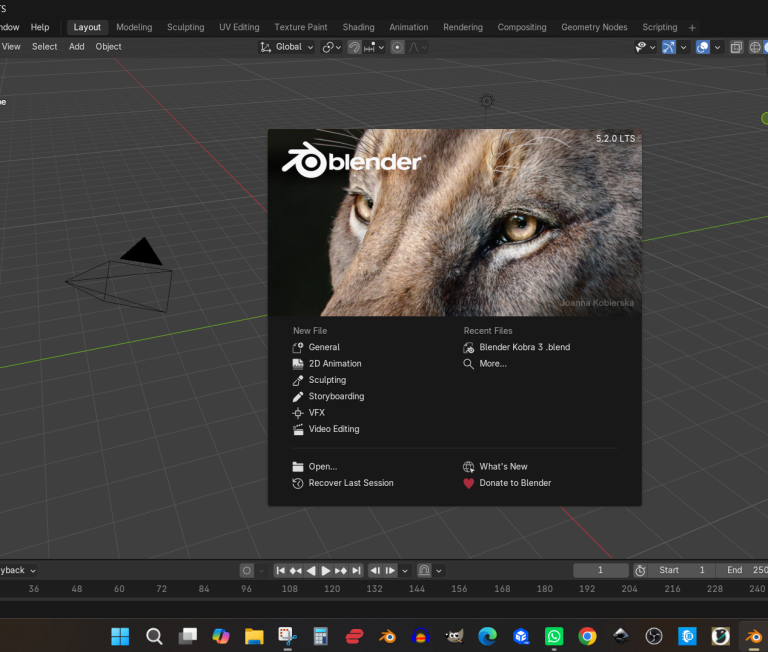The width and height of the screenshot is (768, 652).
Task: Go to the Texture Paint workspace
Action: pyautogui.click(x=301, y=27)
